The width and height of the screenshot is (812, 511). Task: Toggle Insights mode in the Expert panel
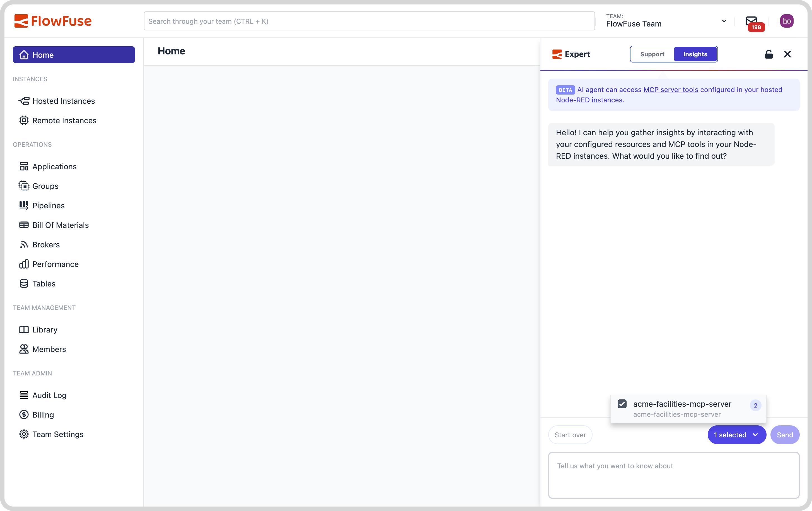click(695, 54)
